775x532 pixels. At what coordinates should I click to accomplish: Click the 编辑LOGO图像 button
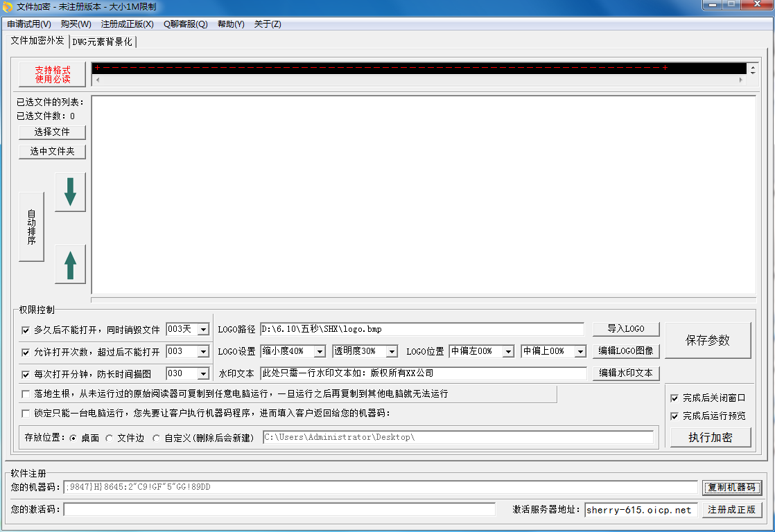[626, 351]
